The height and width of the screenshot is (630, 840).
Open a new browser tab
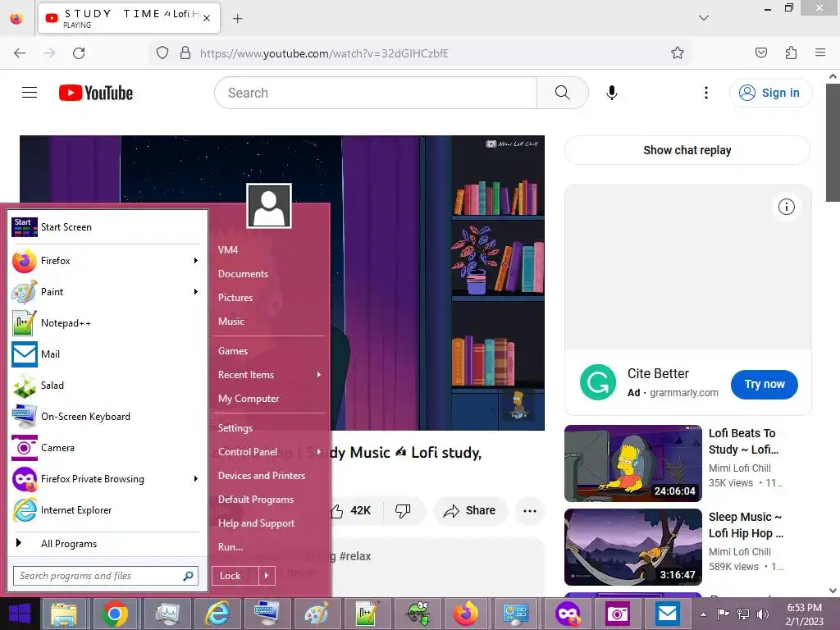237,19
